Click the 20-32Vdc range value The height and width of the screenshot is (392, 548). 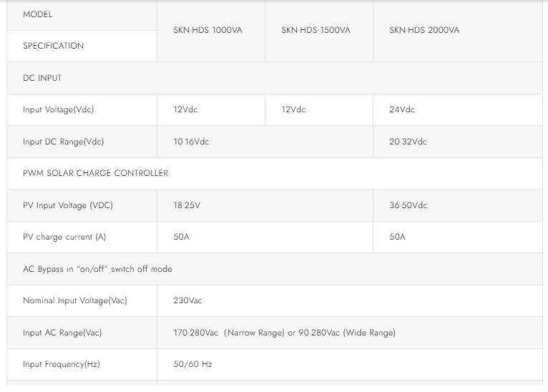(408, 142)
